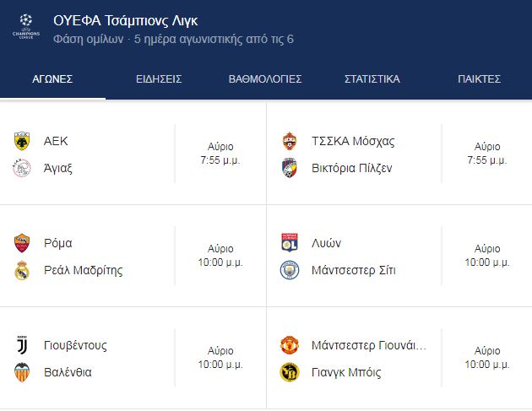The width and height of the screenshot is (532, 411).
Task: Click the Valencia team crest
Action: [22, 372]
